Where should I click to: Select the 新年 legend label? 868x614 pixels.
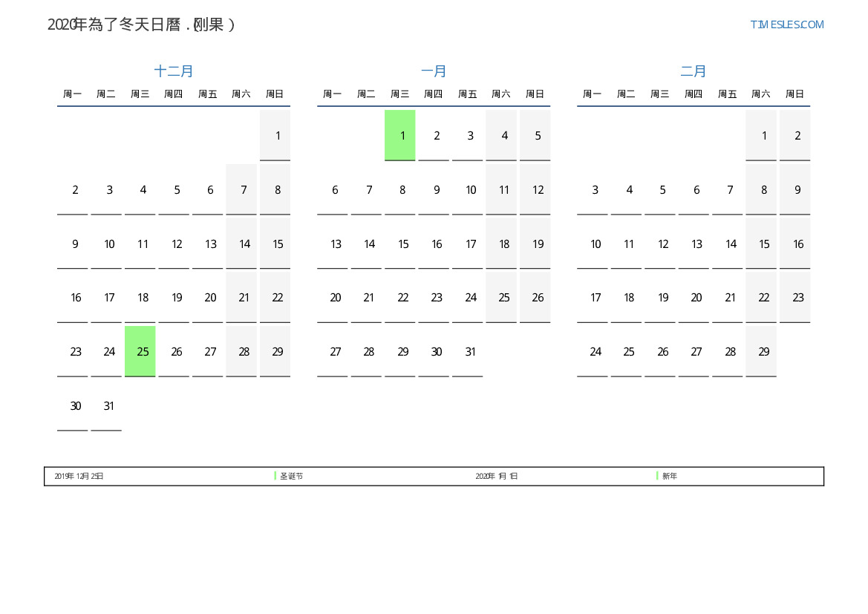[670, 476]
